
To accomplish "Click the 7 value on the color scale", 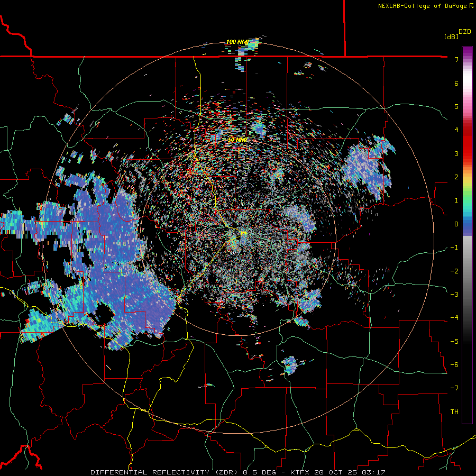I will click(456, 59).
